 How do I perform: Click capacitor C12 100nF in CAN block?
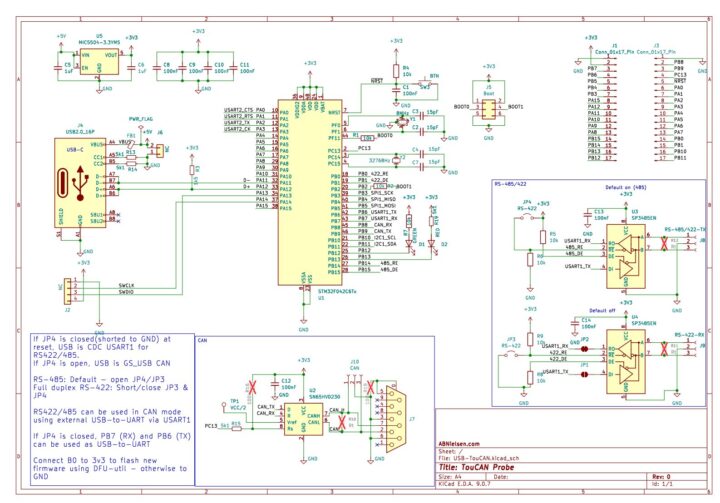point(275,384)
